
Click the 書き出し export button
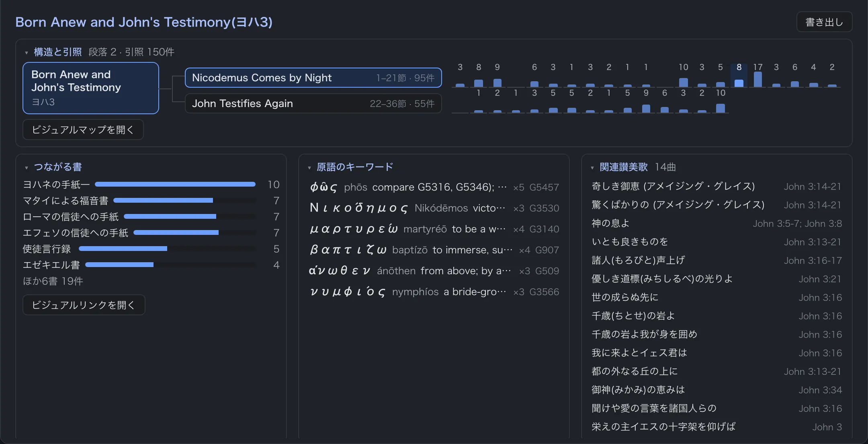click(x=824, y=22)
